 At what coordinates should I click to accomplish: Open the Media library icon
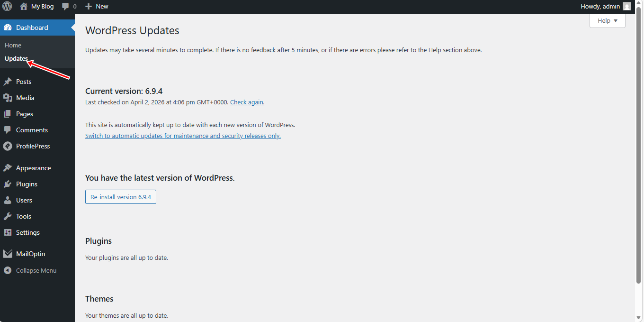click(8, 98)
